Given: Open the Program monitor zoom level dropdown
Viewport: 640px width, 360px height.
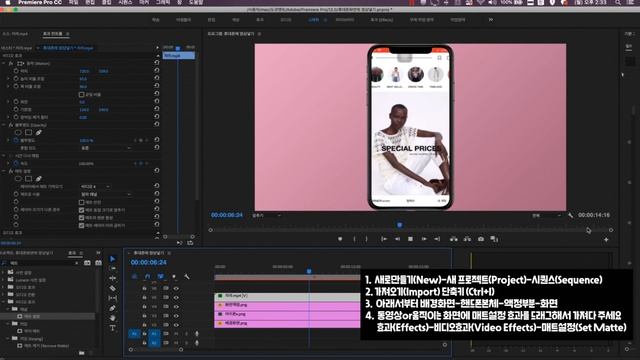Looking at the screenshot, I should tap(267, 215).
